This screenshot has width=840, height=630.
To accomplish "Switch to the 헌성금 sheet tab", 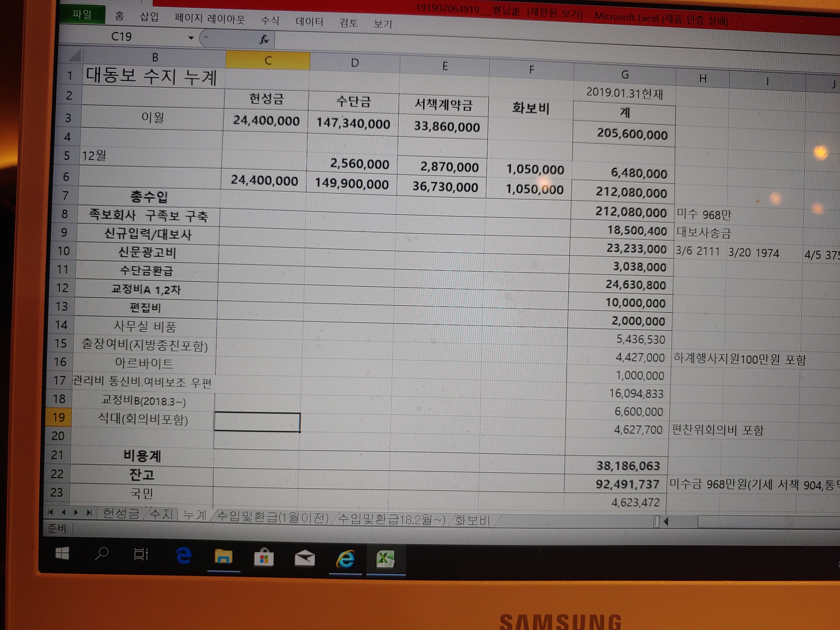I will pyautogui.click(x=121, y=513).
